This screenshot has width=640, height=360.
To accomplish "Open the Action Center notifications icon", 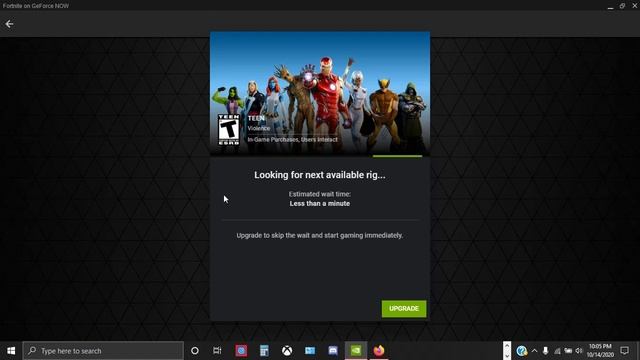I will point(624,351).
